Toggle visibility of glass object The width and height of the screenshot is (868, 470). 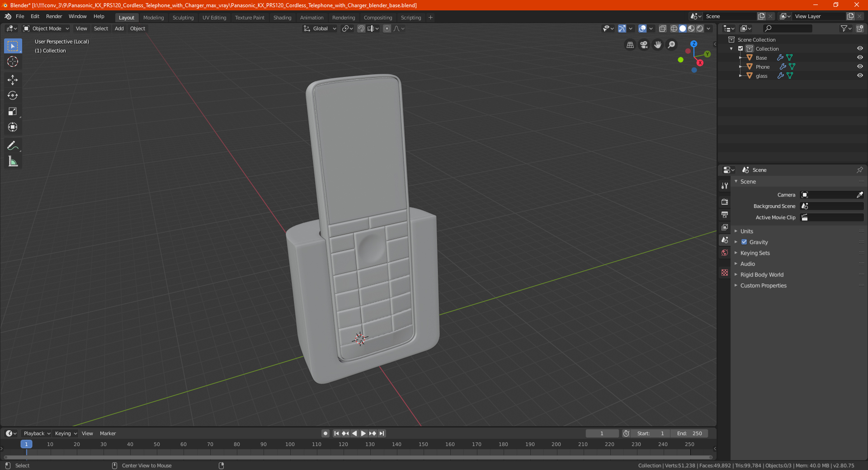click(x=860, y=75)
